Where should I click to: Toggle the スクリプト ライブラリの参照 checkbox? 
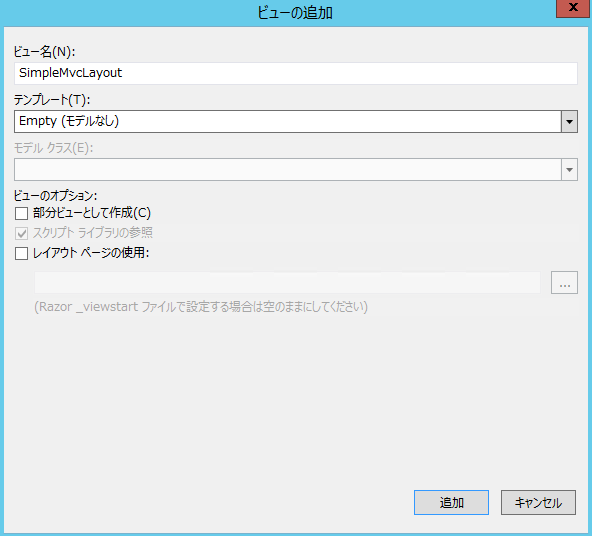coord(22,233)
